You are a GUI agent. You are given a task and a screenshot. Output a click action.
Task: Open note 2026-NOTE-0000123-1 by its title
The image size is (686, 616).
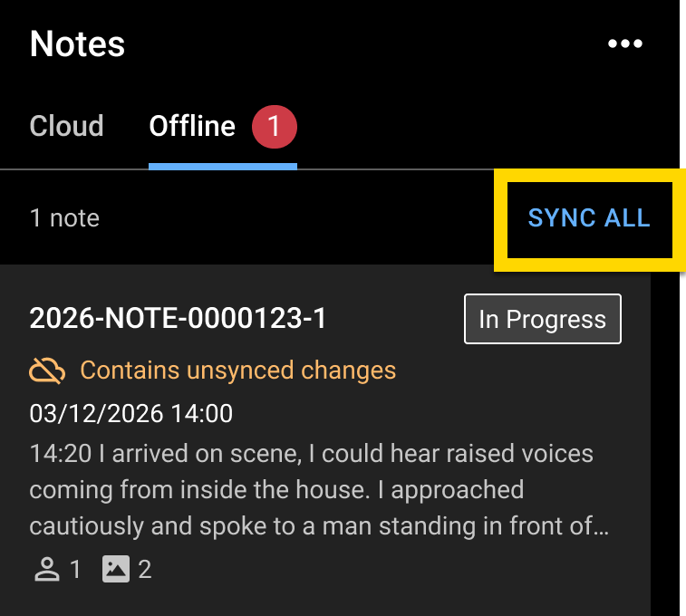(x=178, y=319)
